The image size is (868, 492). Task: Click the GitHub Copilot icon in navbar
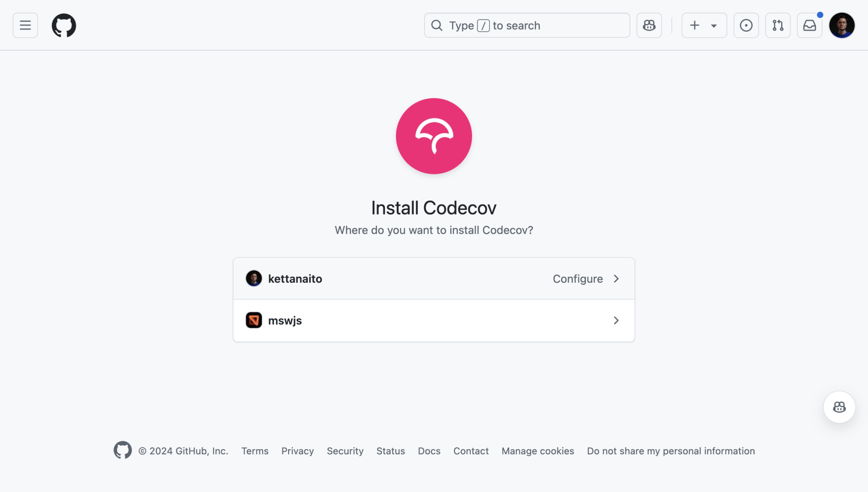[648, 25]
